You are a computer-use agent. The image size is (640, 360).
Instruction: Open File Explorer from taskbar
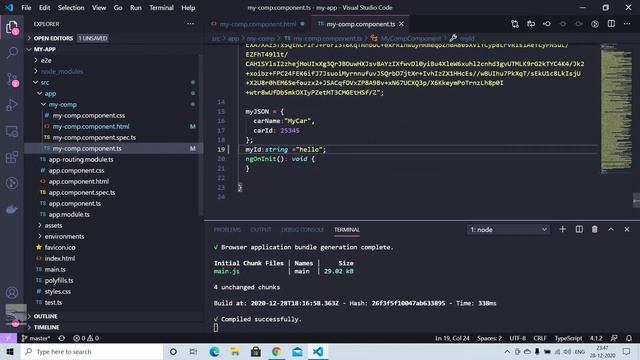235,351
